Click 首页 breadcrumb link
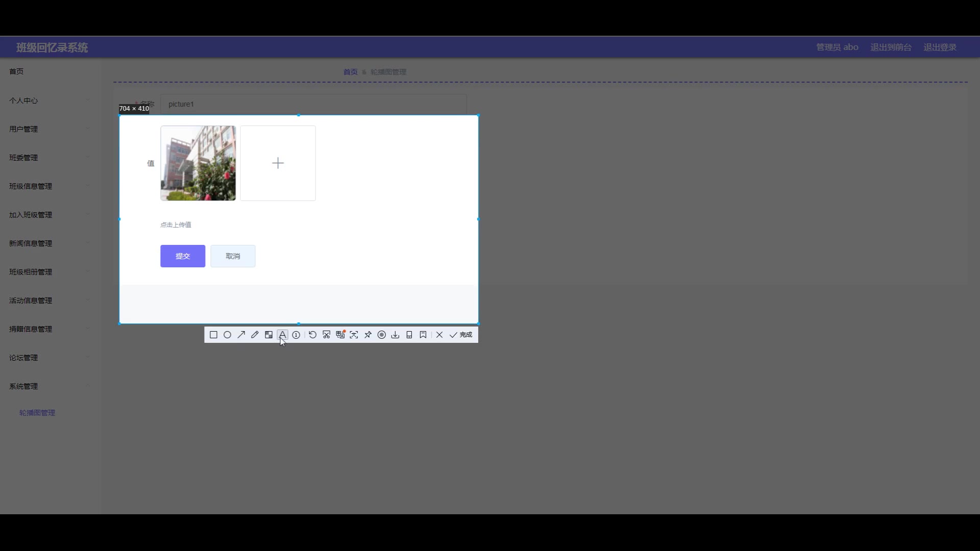The width and height of the screenshot is (980, 551). 351,72
